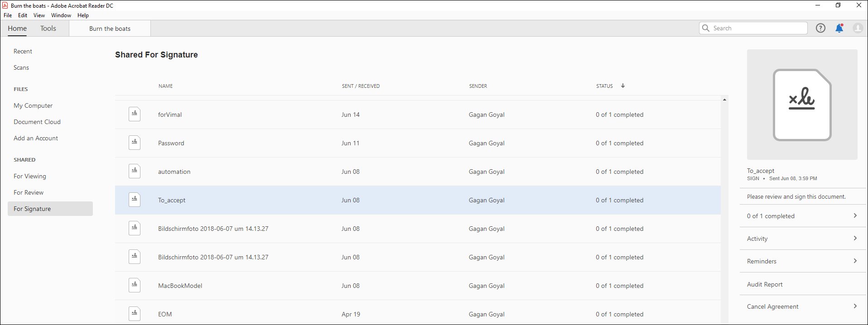
Task: Click the signature document icon for Password
Action: [135, 143]
